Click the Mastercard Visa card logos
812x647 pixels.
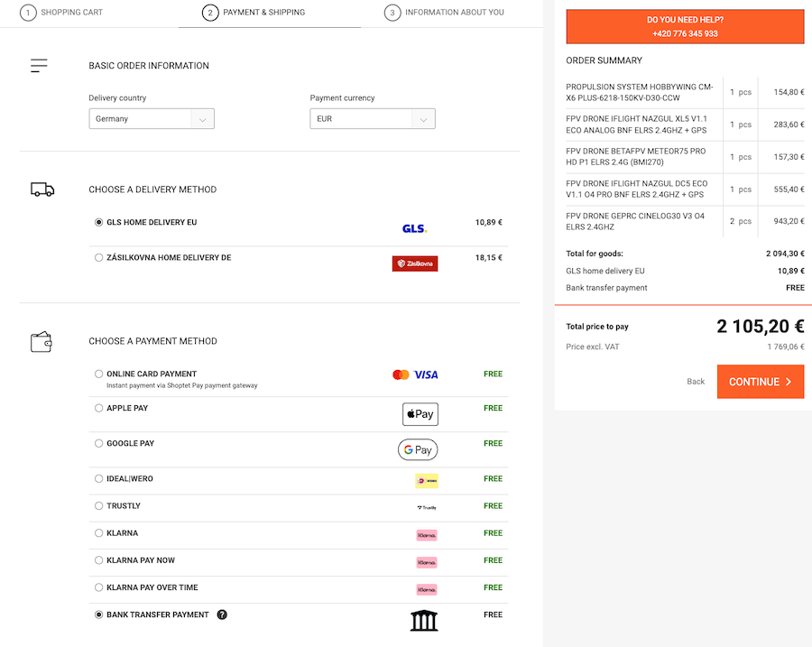click(x=415, y=374)
